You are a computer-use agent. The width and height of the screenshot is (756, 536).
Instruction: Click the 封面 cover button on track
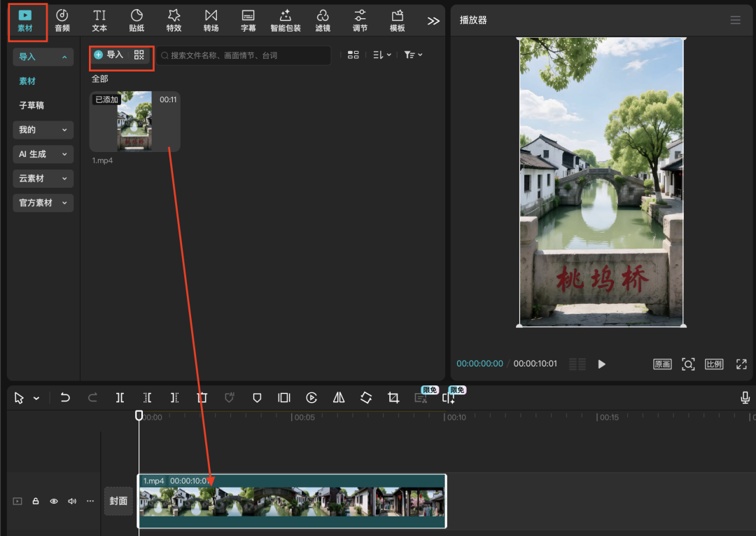coord(118,501)
